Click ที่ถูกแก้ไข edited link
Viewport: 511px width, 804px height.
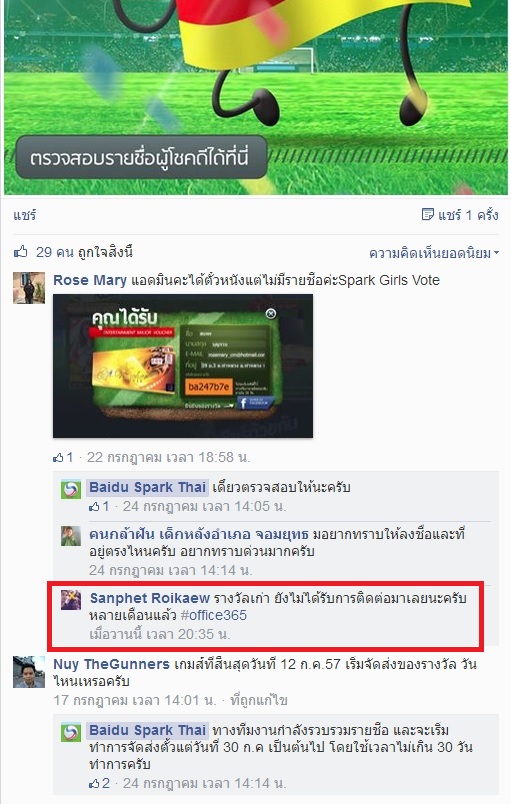(259, 700)
